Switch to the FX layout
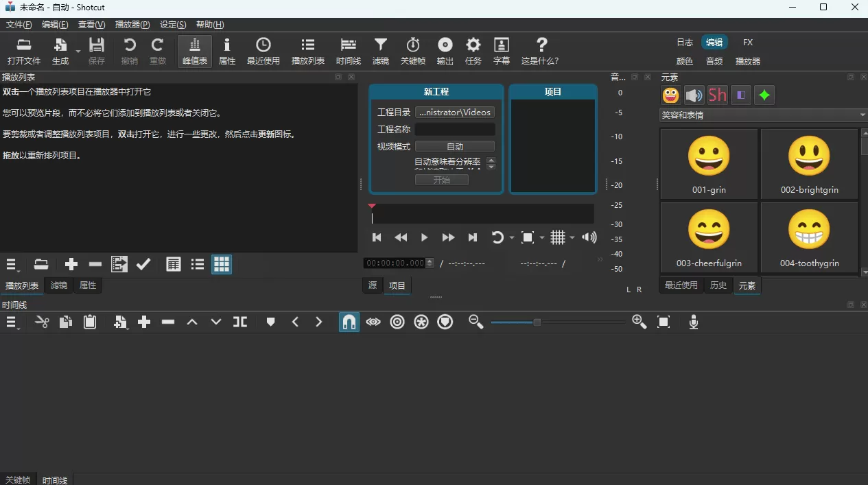This screenshot has height=485, width=868. (x=748, y=43)
